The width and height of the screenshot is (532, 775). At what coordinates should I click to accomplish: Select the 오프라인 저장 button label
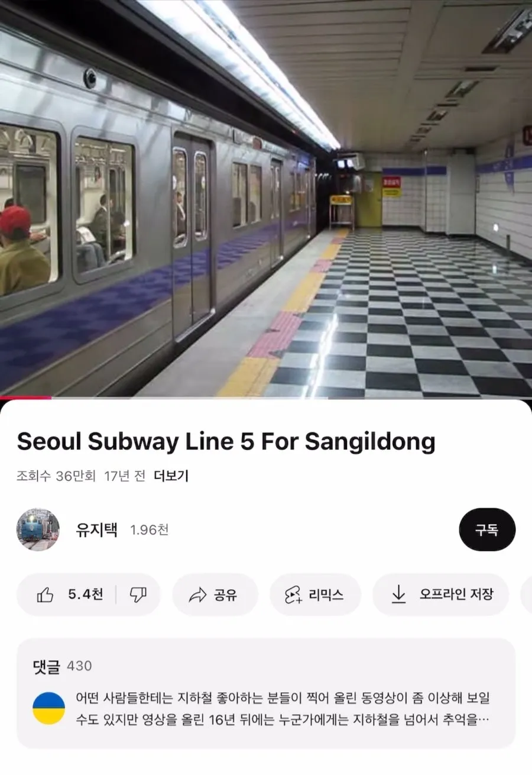pos(456,595)
